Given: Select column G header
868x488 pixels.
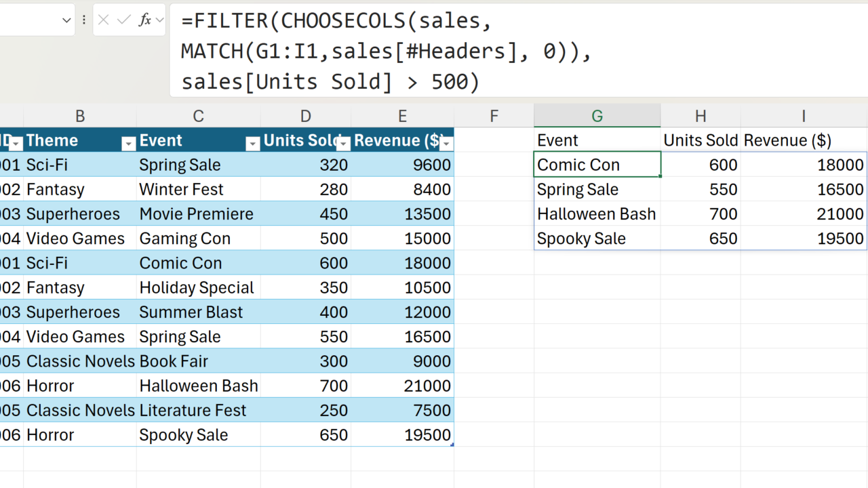Looking at the screenshot, I should (597, 116).
